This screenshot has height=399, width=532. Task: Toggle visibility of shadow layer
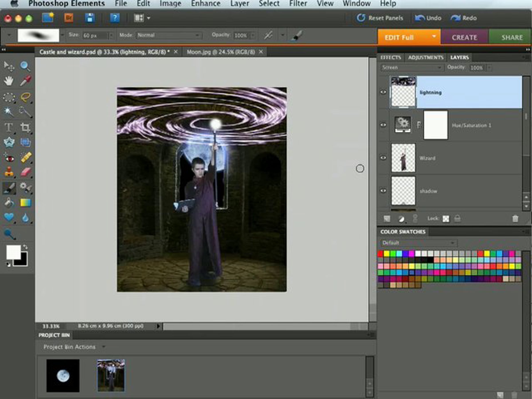(x=383, y=191)
